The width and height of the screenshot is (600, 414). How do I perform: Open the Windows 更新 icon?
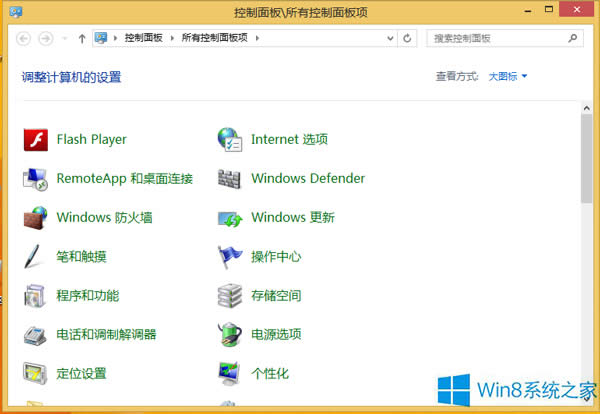tap(230, 219)
